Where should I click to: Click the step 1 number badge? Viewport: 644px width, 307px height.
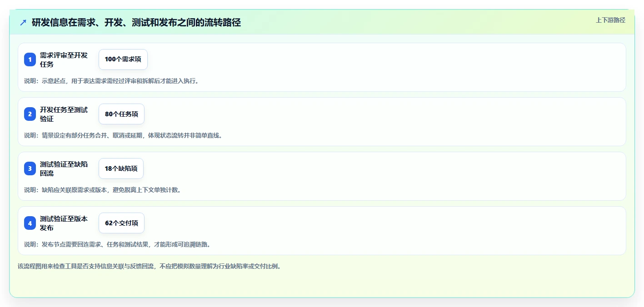click(x=30, y=59)
